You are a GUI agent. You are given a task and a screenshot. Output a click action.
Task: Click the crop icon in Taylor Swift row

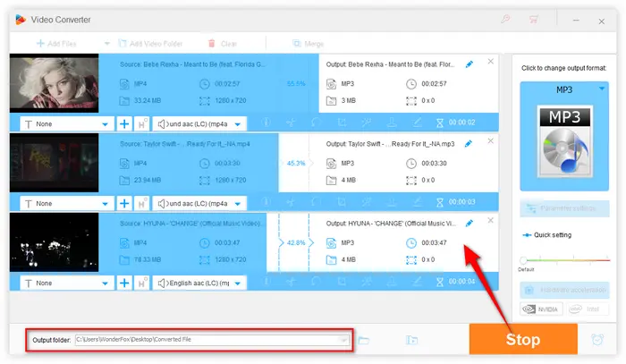coord(342,202)
